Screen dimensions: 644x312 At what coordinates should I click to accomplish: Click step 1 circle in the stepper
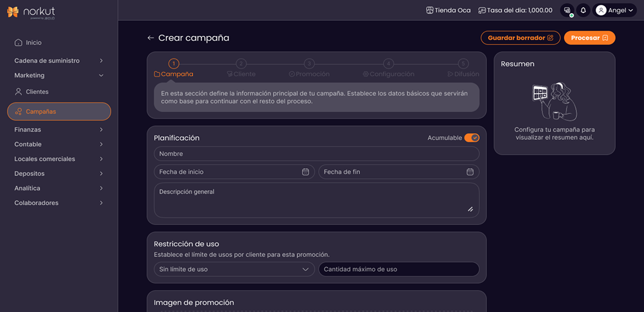pos(174,64)
